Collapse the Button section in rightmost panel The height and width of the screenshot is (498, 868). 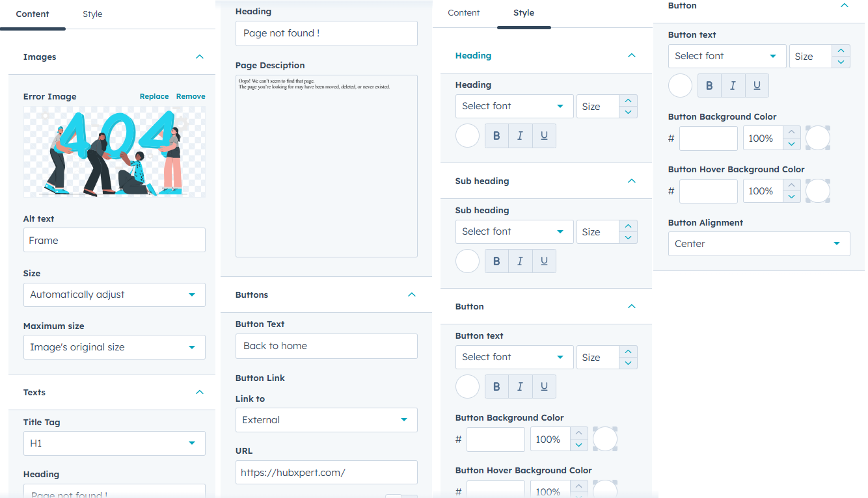[845, 5]
